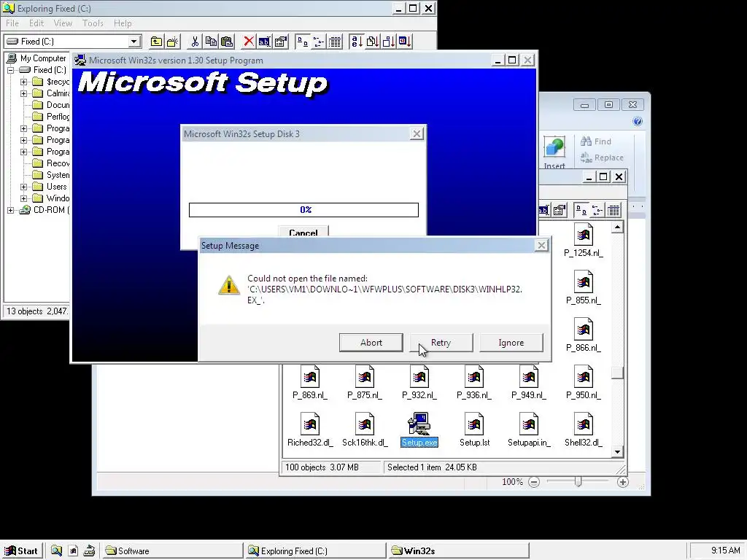Expand the Calmira folder node
The image size is (747, 560).
[x=23, y=93]
